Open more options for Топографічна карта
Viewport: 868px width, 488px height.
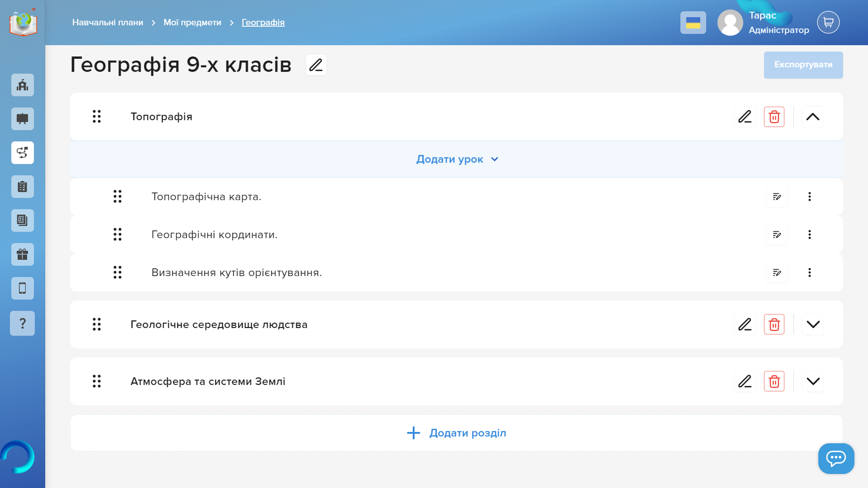click(x=810, y=197)
